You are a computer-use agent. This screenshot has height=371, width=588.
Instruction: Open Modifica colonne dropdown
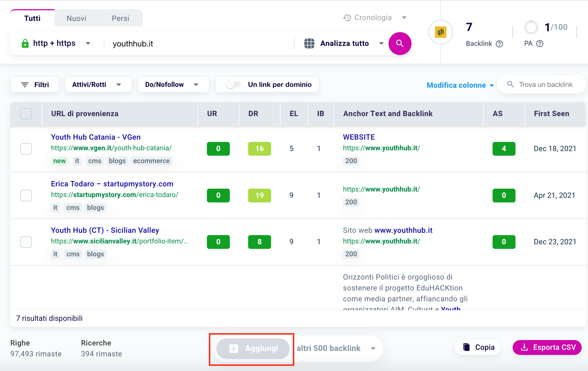coord(460,85)
